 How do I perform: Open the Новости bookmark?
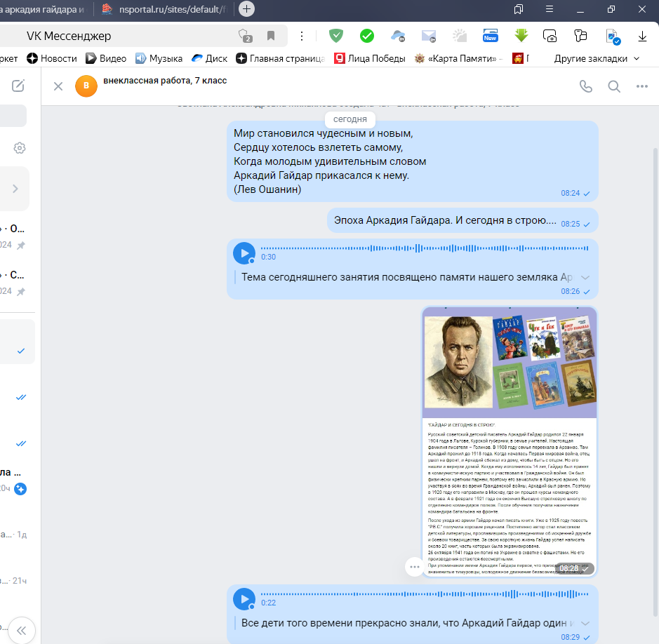coord(52,58)
